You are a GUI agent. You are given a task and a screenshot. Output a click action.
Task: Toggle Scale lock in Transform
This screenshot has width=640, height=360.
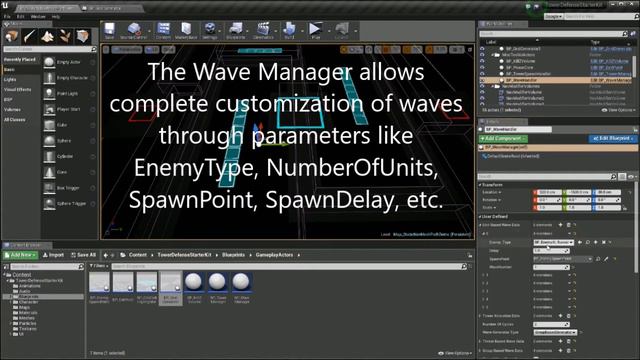(x=625, y=208)
